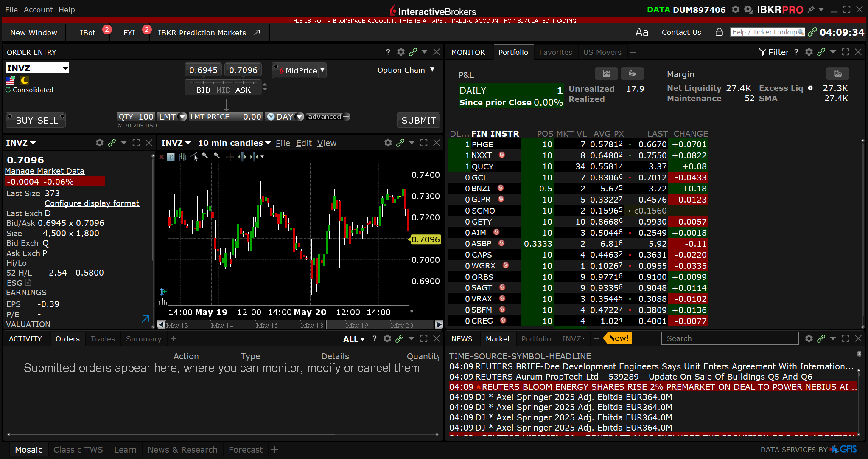Open the INVZ ticker dropdown in Order Entry
This screenshot has height=459, width=868.
coord(65,68)
